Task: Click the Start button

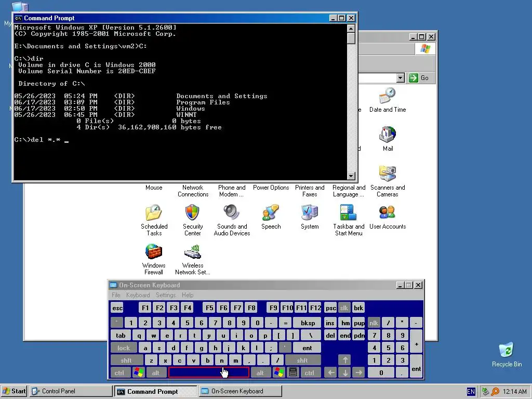Action: pos(14,391)
